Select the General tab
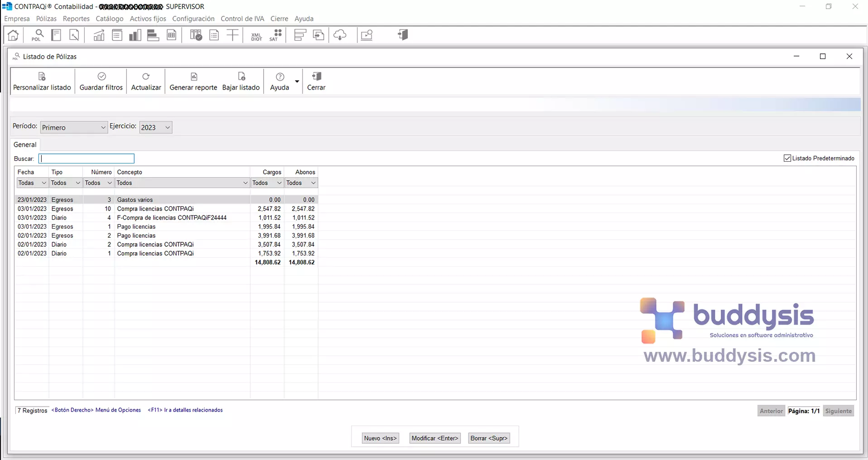The height and width of the screenshot is (460, 868). tap(25, 144)
